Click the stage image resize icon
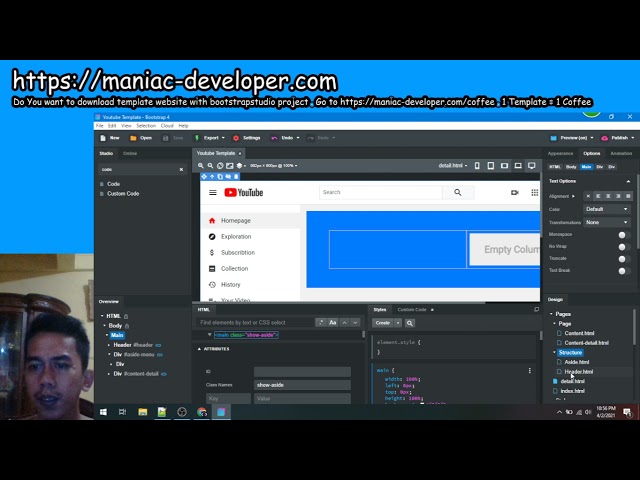This screenshot has width=640, height=480. 230,166
